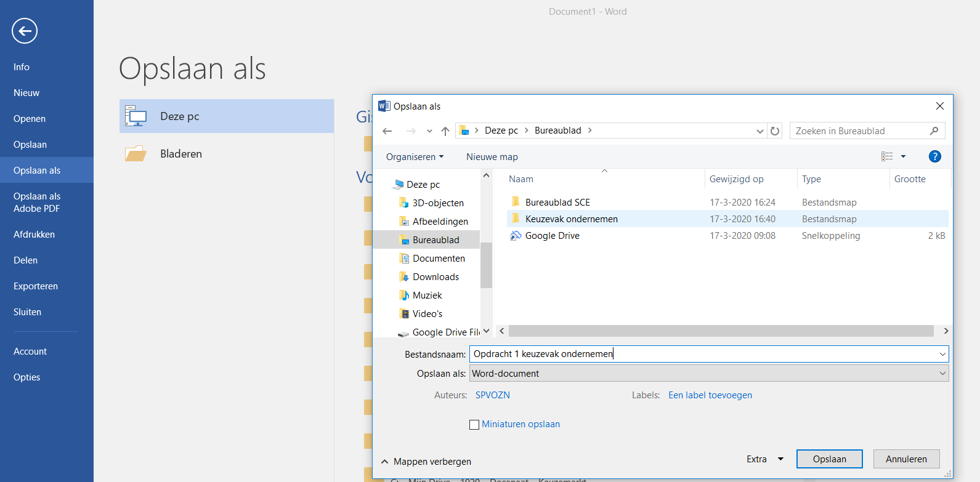This screenshot has width=980, height=482.
Task: Go back with the Word backstage arrow
Action: click(x=25, y=31)
